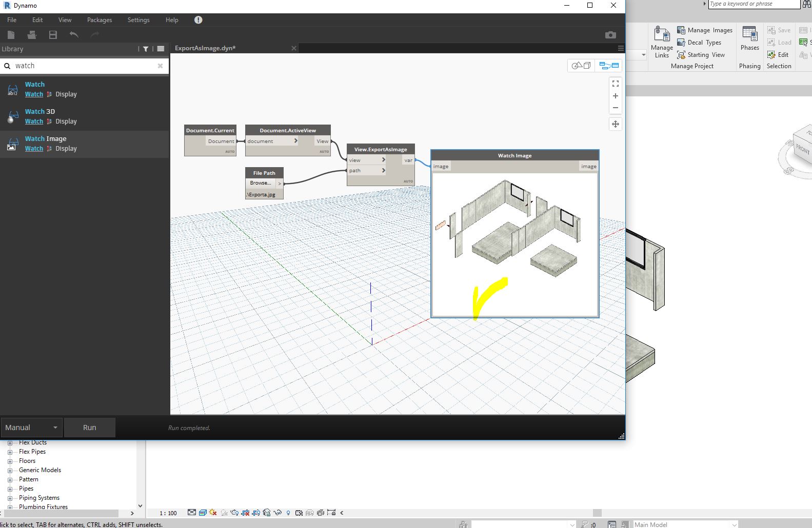
Task: Click the New file icon in Dynamo toolbar
Action: (x=11, y=34)
